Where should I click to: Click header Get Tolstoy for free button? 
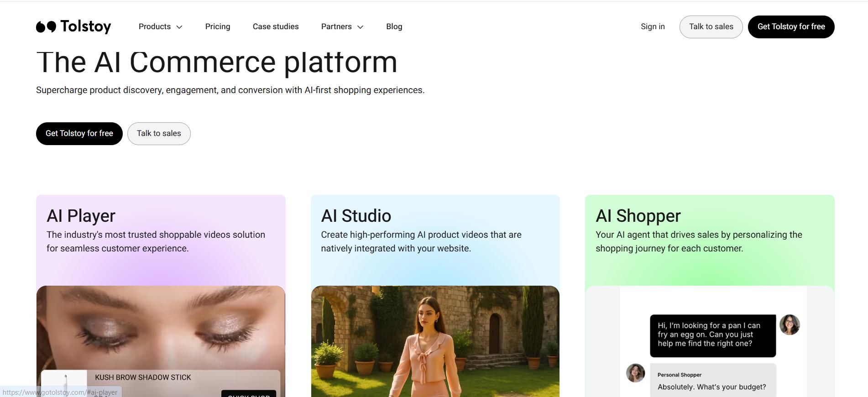[791, 27]
